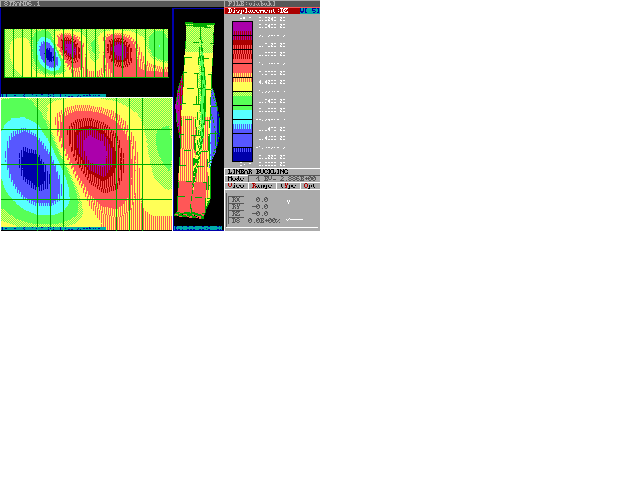Pick the purple legend color at top

pyautogui.click(x=242, y=26)
